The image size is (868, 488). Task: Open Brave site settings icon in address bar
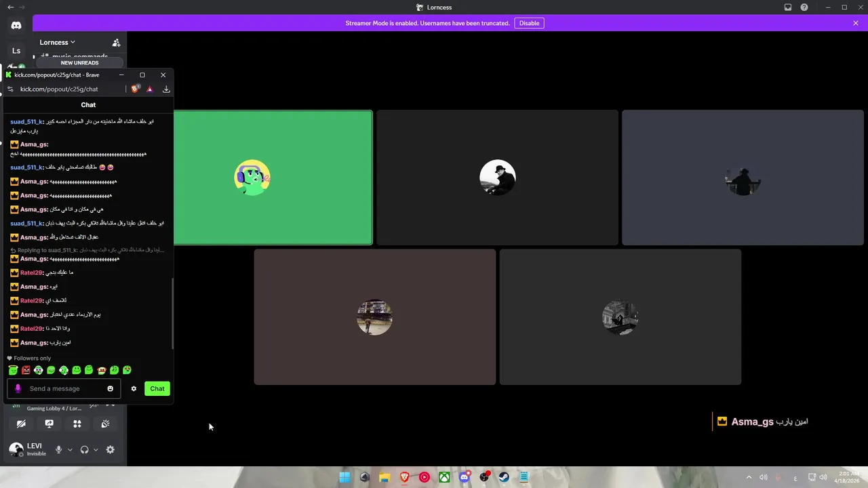(10, 89)
